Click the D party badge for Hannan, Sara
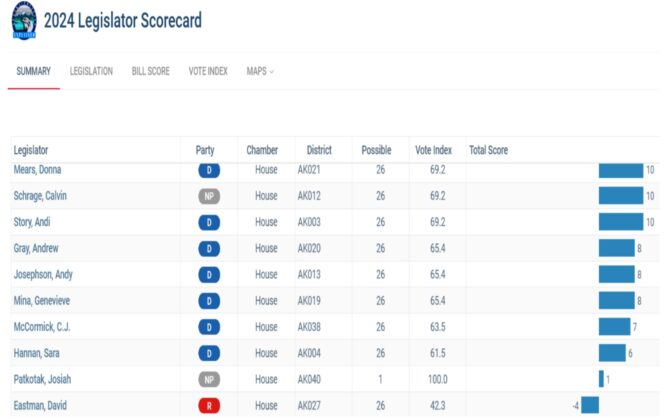This screenshot has width=670, height=420. (x=209, y=353)
